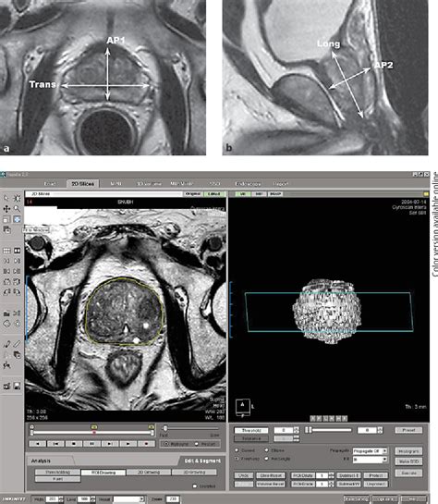Click the Thresholding button

[x=57, y=473]
